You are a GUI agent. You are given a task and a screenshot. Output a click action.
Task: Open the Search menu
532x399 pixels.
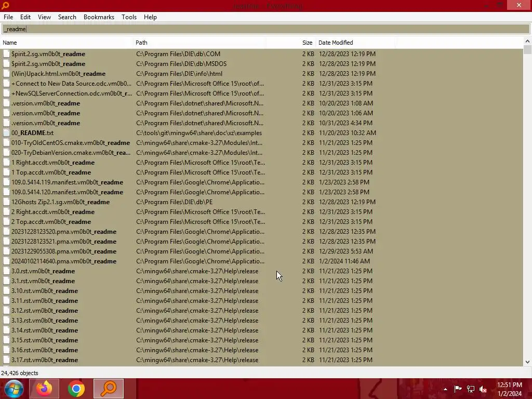coord(67,17)
